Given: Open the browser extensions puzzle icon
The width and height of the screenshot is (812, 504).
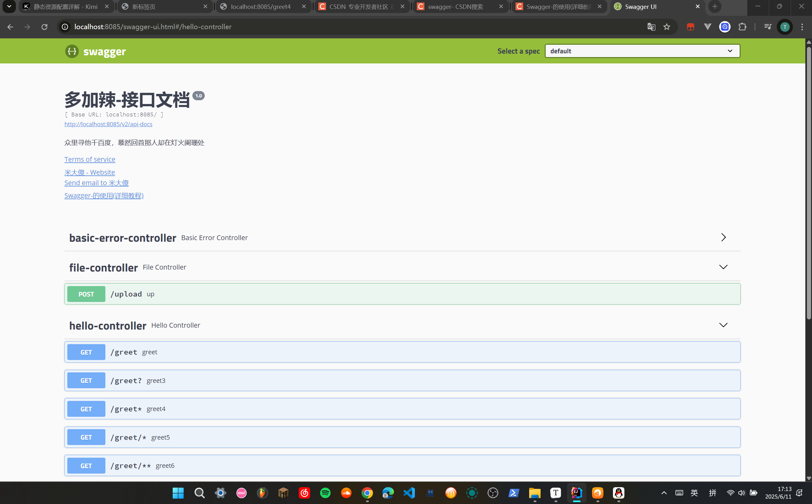Looking at the screenshot, I should [742, 27].
